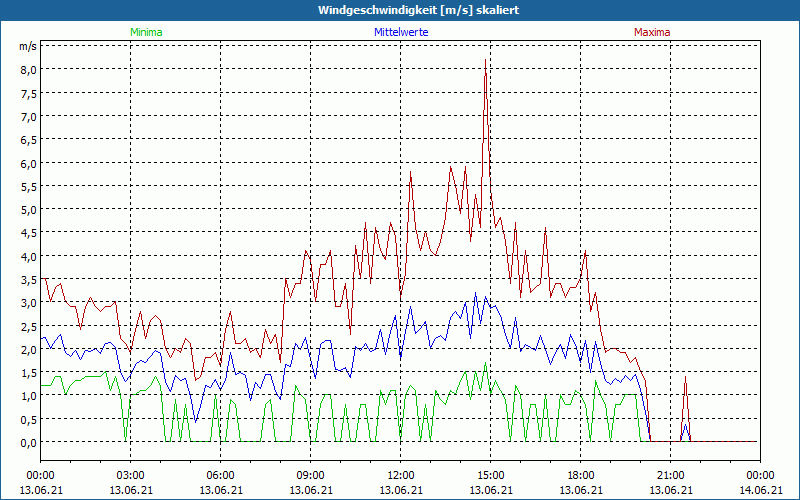Click the 7,5 y-axis value
Screen dimensions: 800x500
[29, 93]
